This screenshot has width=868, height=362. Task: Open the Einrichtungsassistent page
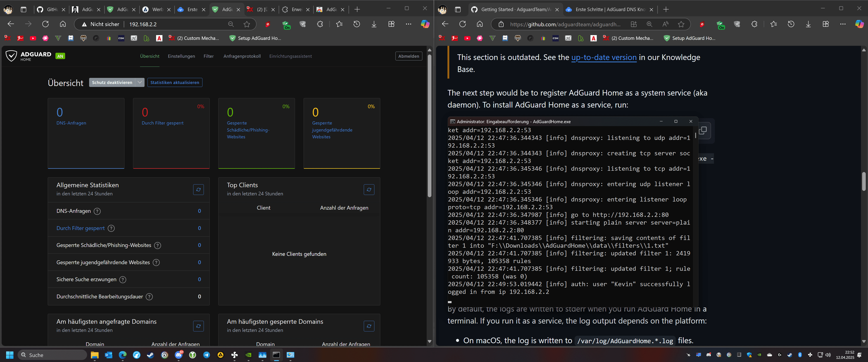click(290, 56)
